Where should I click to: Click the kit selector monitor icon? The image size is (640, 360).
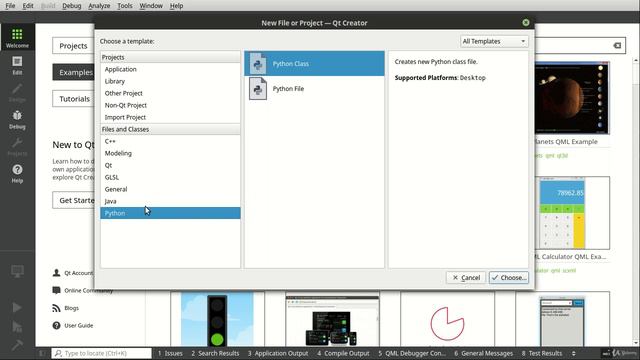[x=17, y=271]
